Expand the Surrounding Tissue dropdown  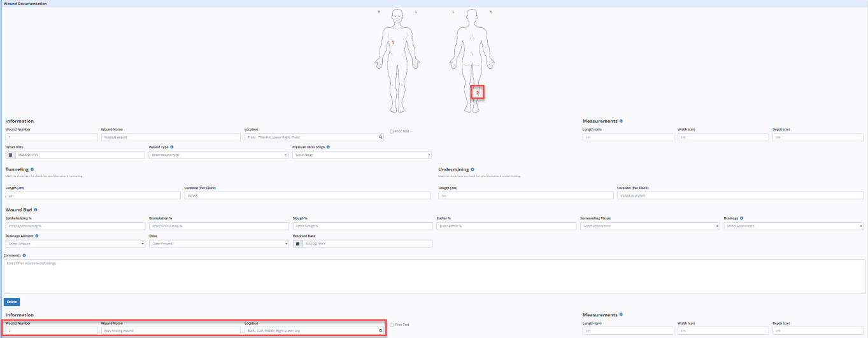tap(650, 226)
